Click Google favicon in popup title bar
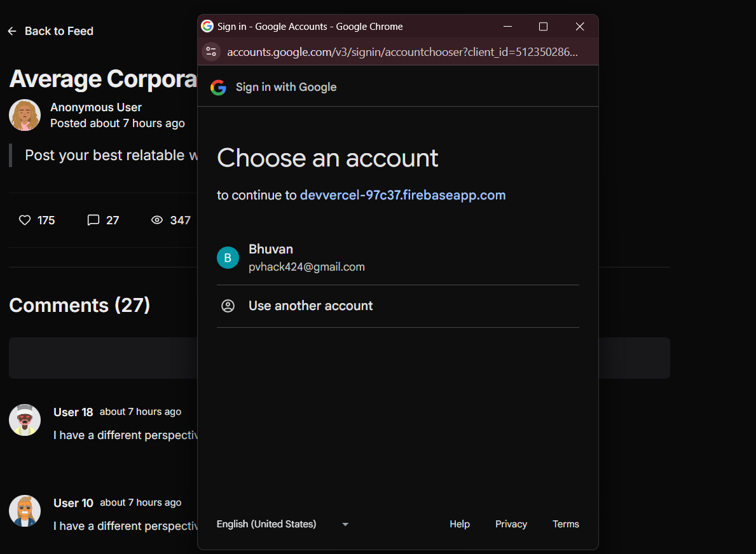Viewport: 756px width, 554px height. [x=207, y=26]
